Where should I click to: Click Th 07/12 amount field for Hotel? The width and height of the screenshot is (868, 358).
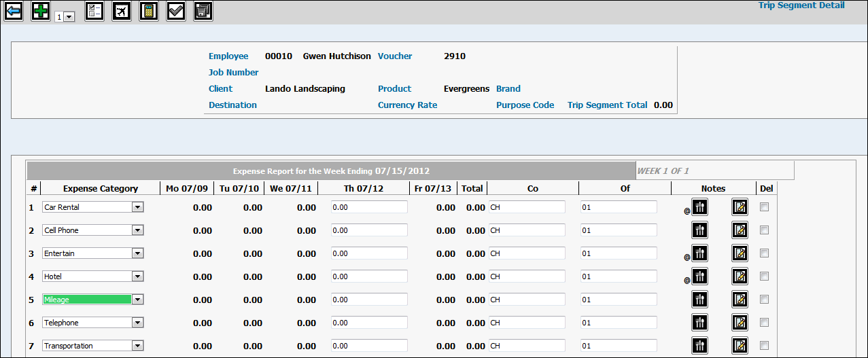[369, 276]
